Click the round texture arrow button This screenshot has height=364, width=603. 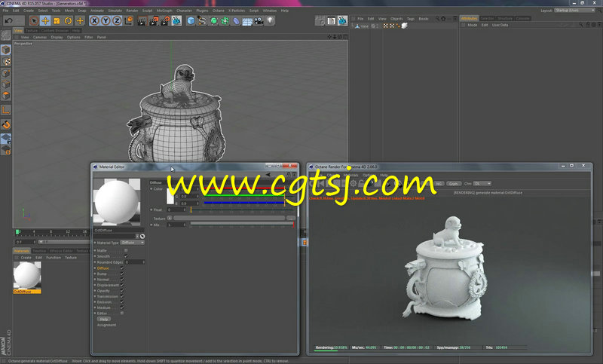click(170, 218)
